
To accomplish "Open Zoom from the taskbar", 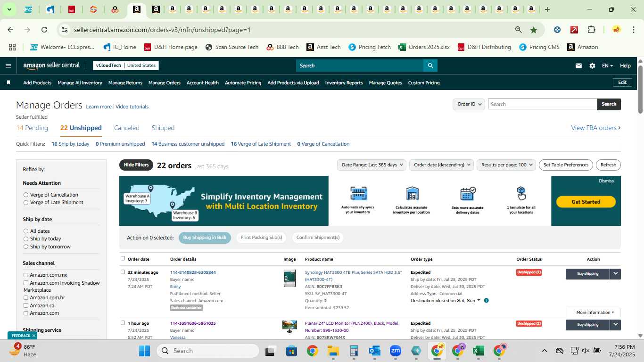I will 395,351.
